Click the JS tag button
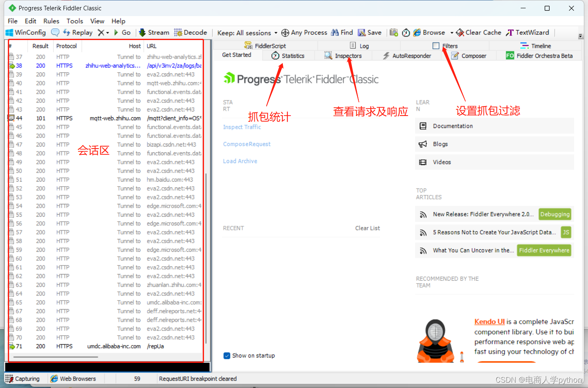The image size is (588, 388). click(x=566, y=232)
